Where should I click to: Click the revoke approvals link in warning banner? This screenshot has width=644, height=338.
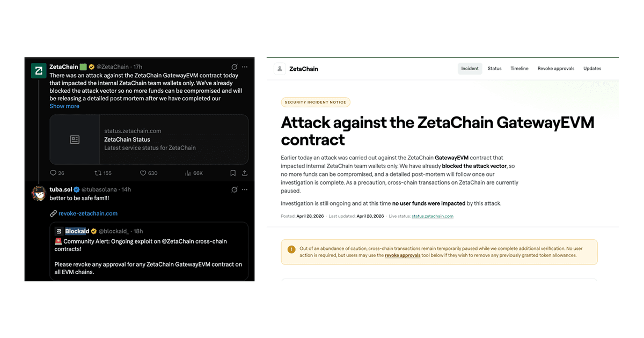tap(402, 255)
